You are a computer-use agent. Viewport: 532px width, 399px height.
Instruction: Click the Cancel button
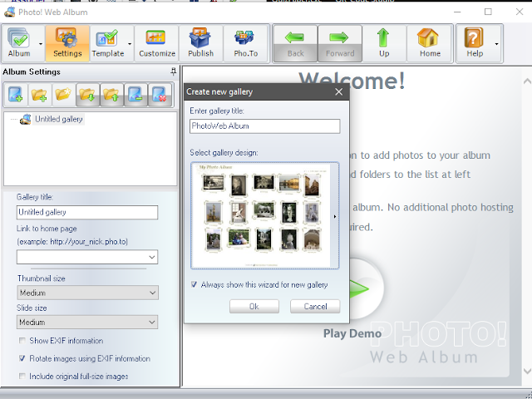click(315, 307)
